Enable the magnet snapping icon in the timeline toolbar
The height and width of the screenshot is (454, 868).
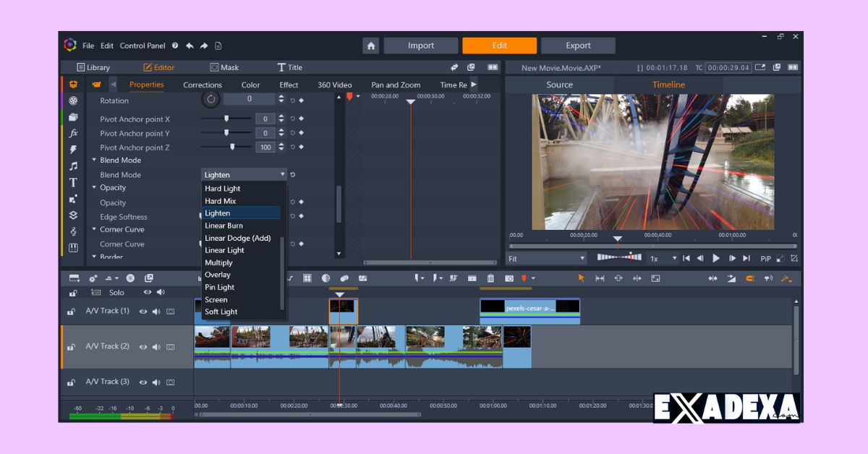(x=749, y=278)
